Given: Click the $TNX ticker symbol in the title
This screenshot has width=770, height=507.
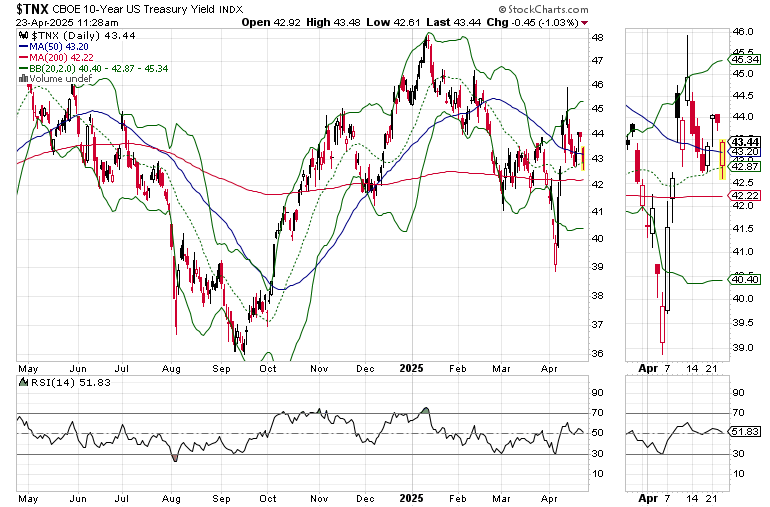Looking at the screenshot, I should coord(32,9).
